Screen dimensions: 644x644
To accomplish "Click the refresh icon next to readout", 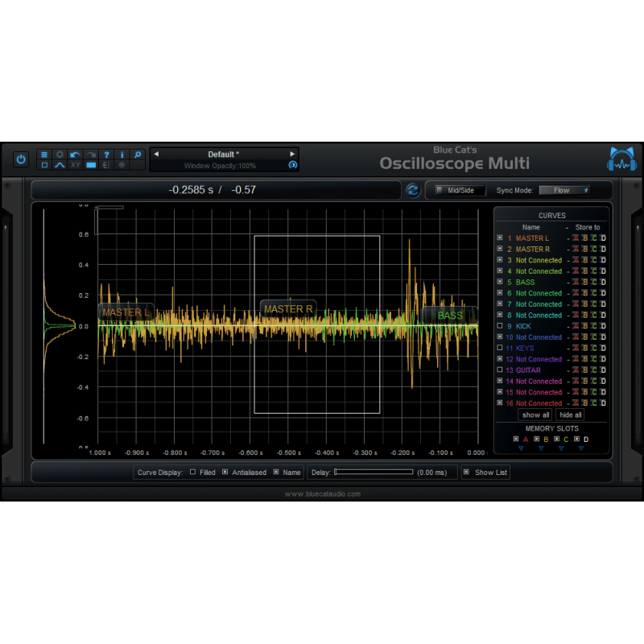I will click(x=413, y=190).
